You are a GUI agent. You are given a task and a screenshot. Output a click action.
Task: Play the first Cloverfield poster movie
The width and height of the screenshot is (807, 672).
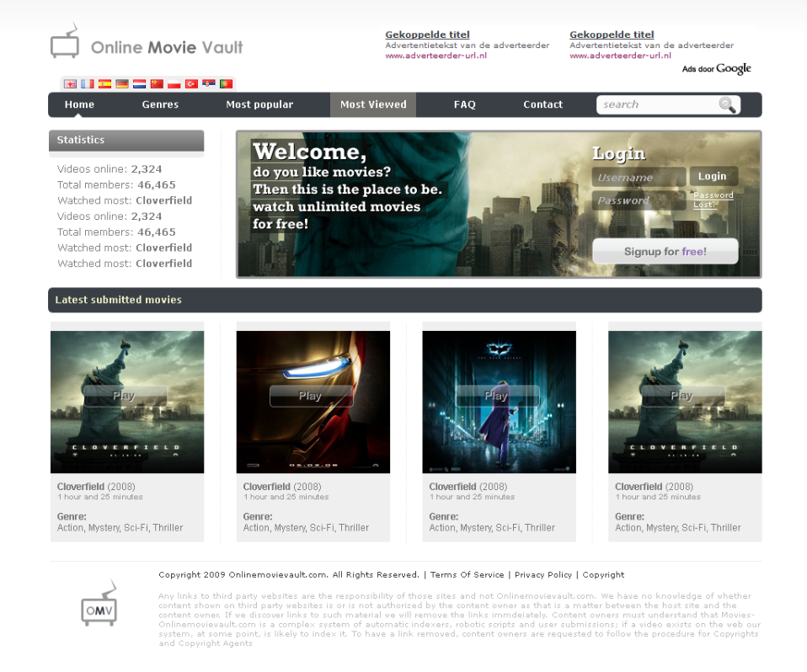click(x=125, y=396)
